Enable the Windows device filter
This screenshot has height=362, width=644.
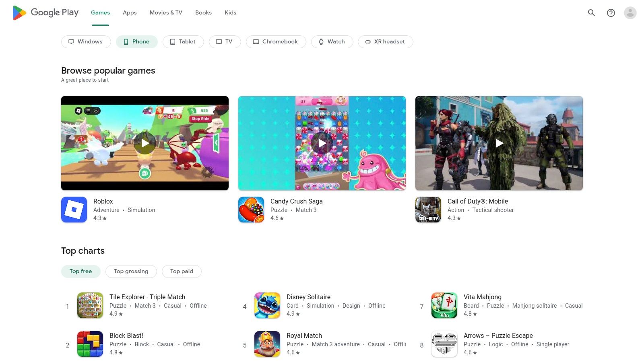click(x=86, y=41)
